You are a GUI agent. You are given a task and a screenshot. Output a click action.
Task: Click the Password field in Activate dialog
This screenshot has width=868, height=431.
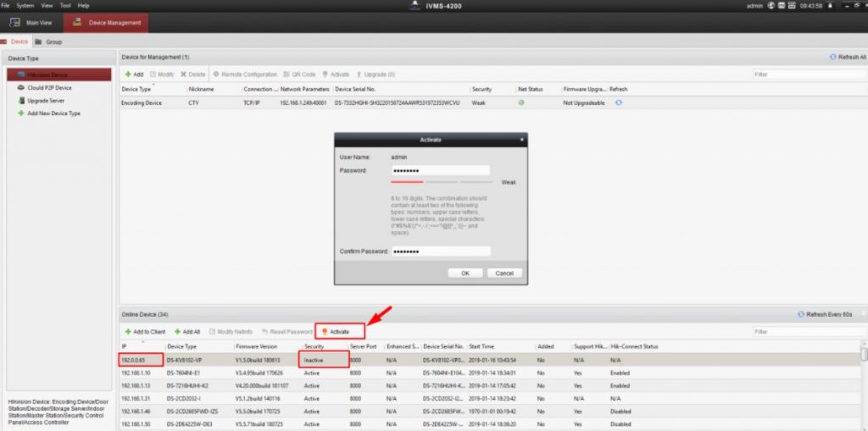click(440, 170)
